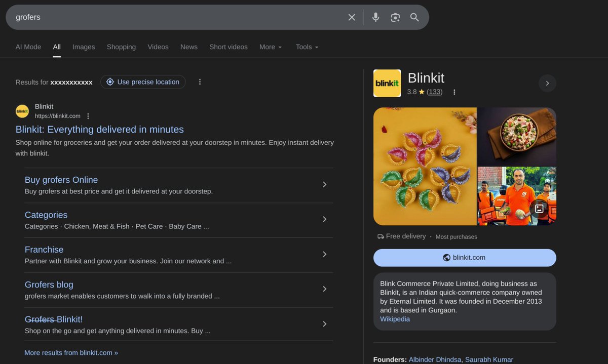Click the blinkit.com website button
608x364 pixels.
465,258
